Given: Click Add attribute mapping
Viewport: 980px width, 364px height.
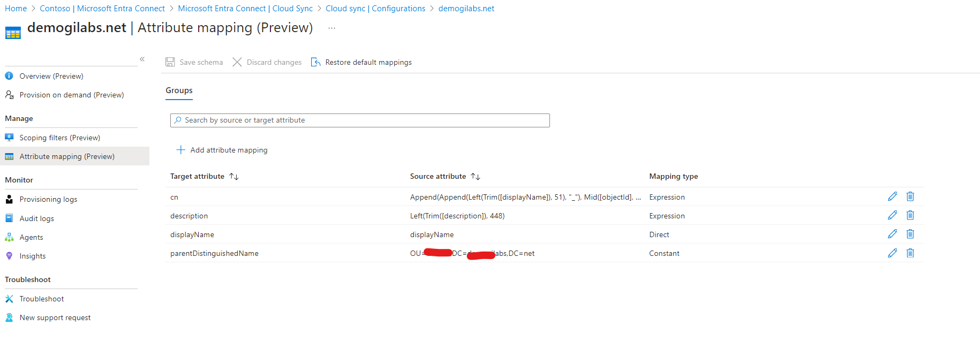Looking at the screenshot, I should 222,150.
